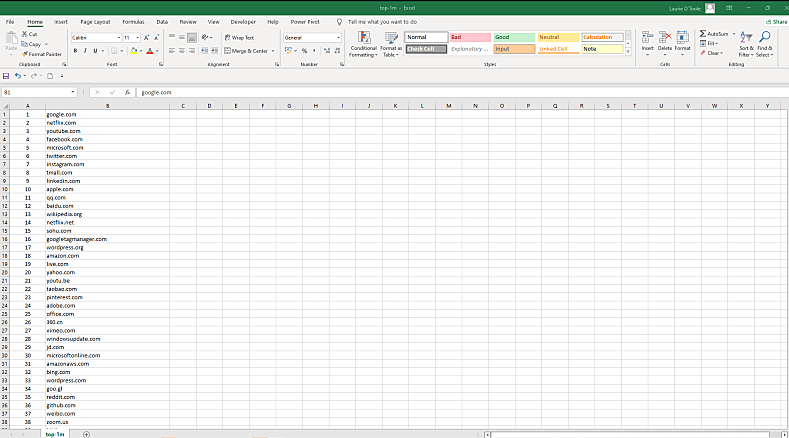Image resolution: width=789 pixels, height=438 pixels.
Task: Click the Copy icon
Action: point(25,44)
